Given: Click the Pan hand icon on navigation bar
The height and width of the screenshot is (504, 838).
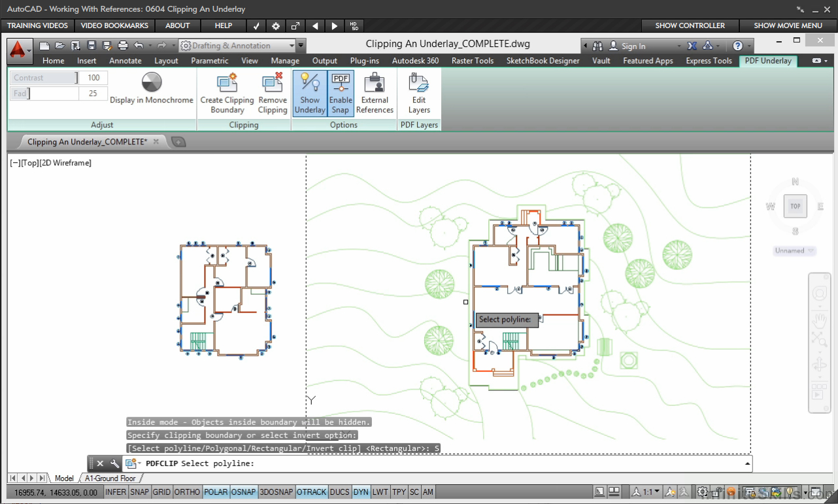Looking at the screenshot, I should (820, 320).
